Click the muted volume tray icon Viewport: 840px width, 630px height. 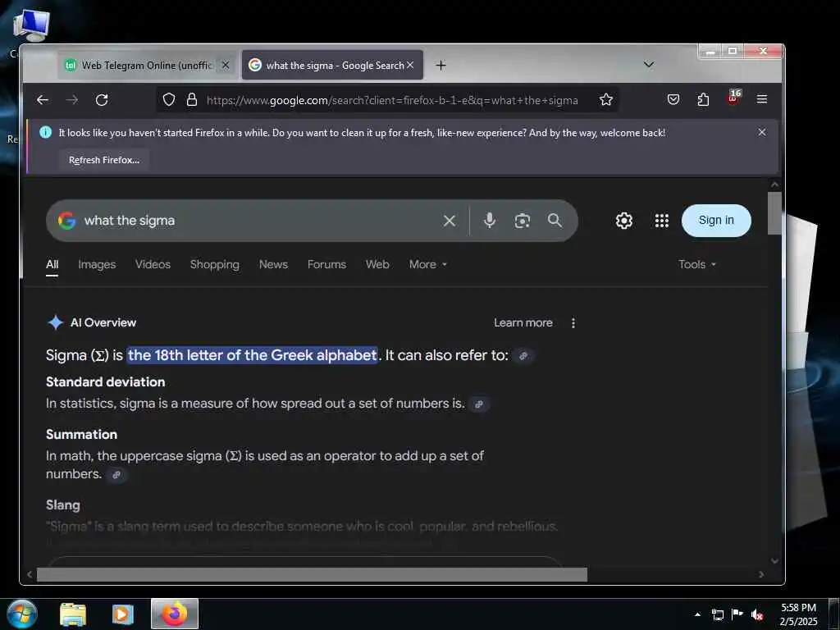click(756, 615)
